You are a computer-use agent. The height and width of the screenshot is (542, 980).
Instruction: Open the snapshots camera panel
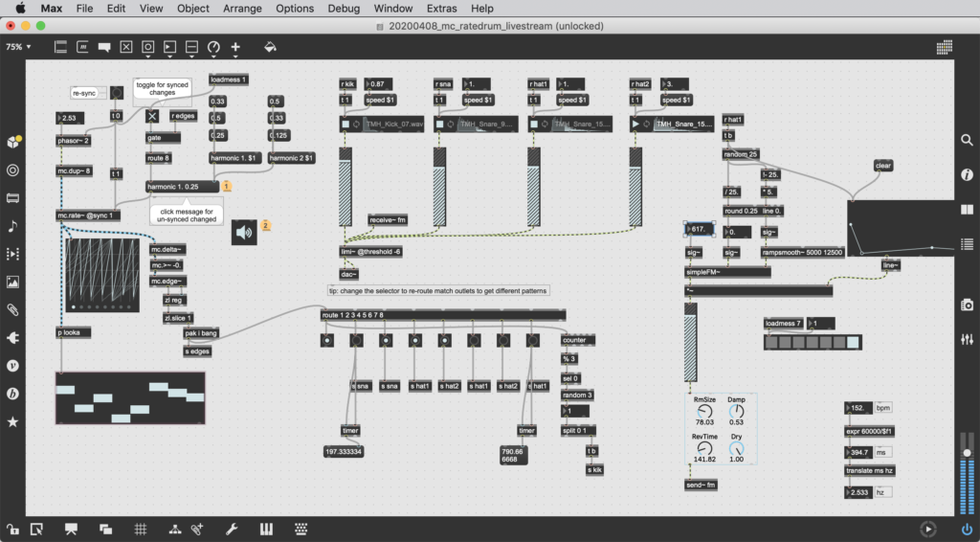967,305
